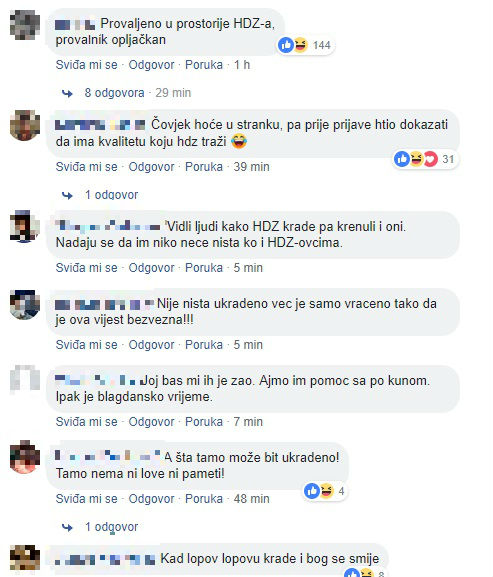Click the laughing reaction icon on HDZ-a comment
Viewport: 493px width, 577px height.
(300, 45)
